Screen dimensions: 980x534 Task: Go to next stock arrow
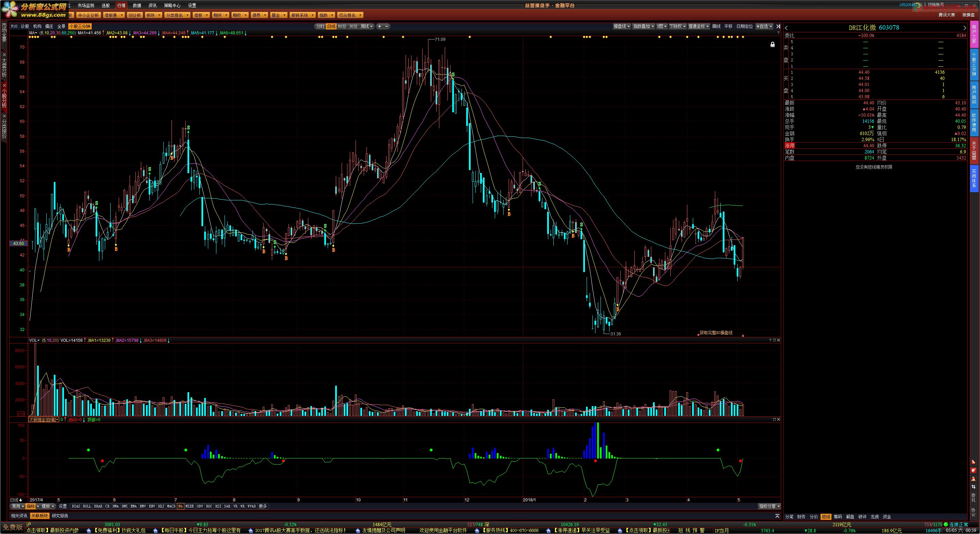click(964, 28)
